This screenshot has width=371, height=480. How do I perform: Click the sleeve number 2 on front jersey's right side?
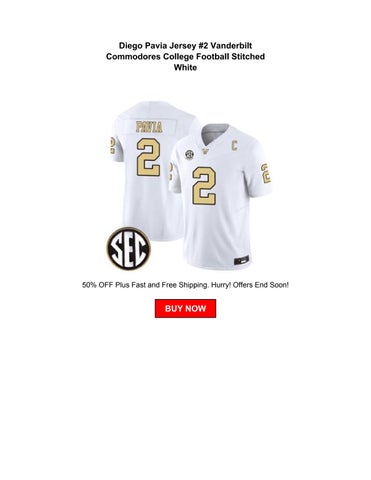(266, 173)
